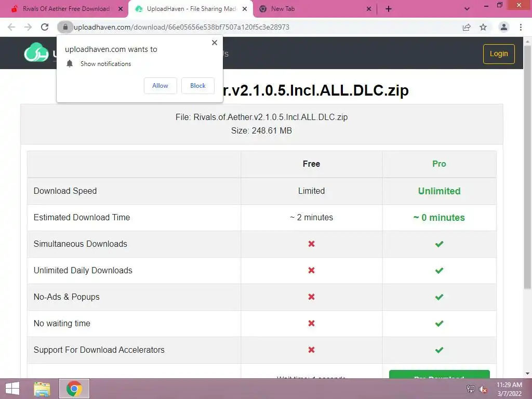The width and height of the screenshot is (532, 399).
Task: Click green check for Simultaneous Downloads
Action: (439, 244)
